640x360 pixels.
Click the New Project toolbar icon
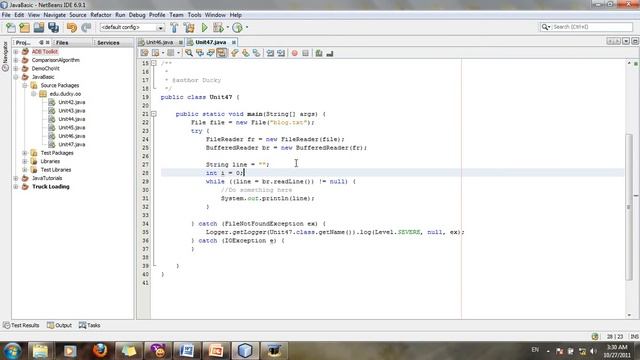[24, 27]
